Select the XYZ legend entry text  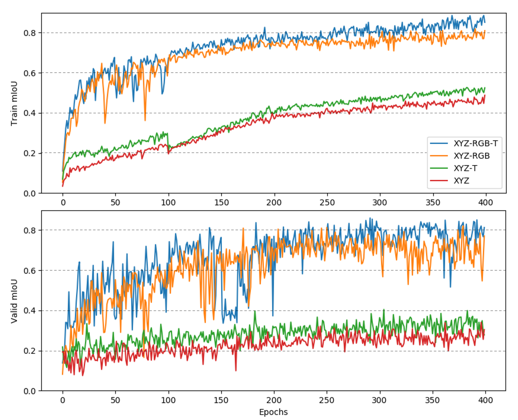(461, 180)
